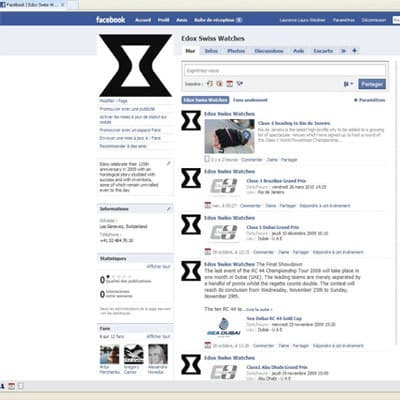Image resolution: width=400 pixels, height=400 pixels.
Task: Click Class 1 logo on Dubai Grand Prix post
Action: [x=224, y=233]
